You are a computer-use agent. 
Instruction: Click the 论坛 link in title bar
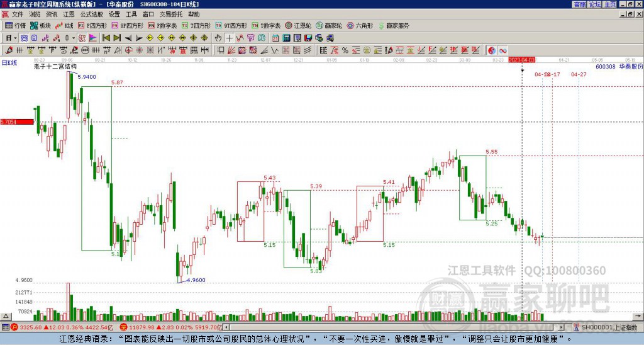(595, 4)
